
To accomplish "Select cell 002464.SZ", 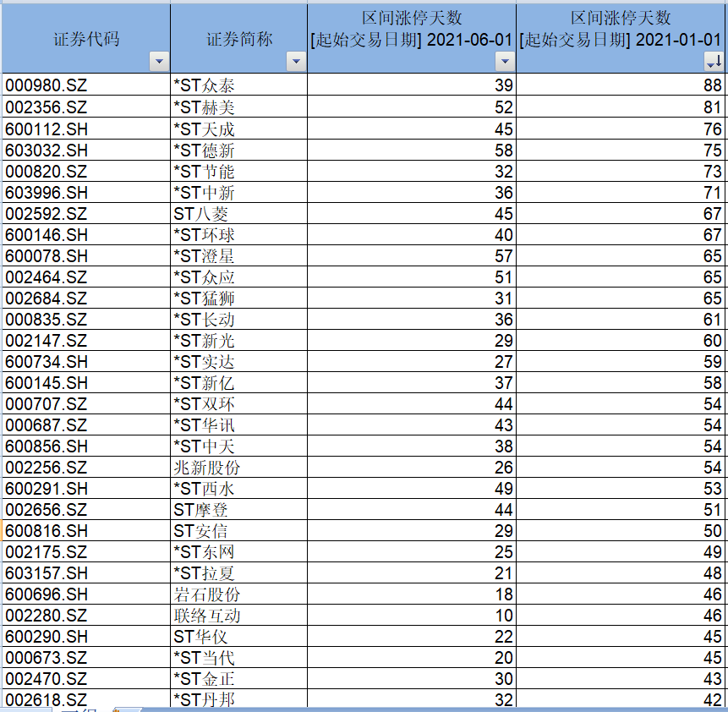I will coord(86,277).
